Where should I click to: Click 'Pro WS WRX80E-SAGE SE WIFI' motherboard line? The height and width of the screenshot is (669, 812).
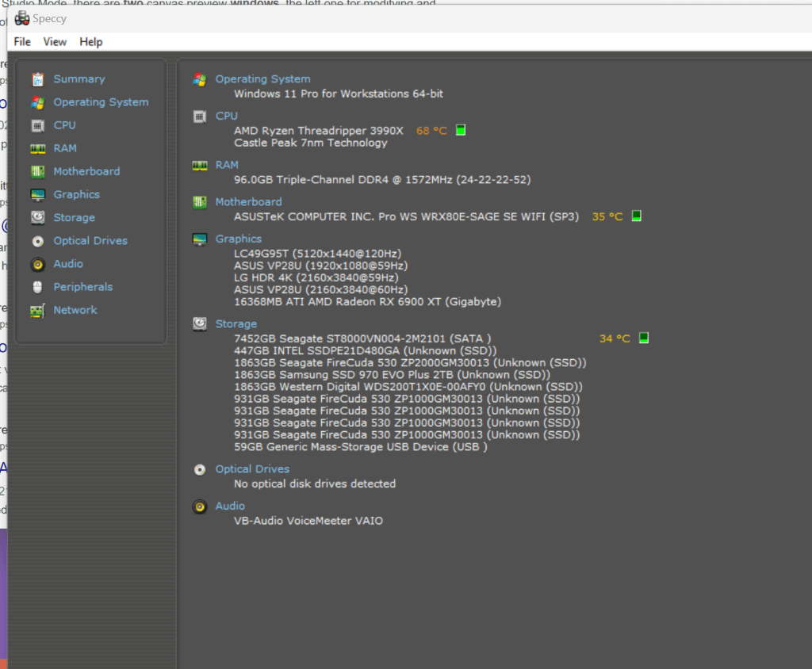(406, 216)
